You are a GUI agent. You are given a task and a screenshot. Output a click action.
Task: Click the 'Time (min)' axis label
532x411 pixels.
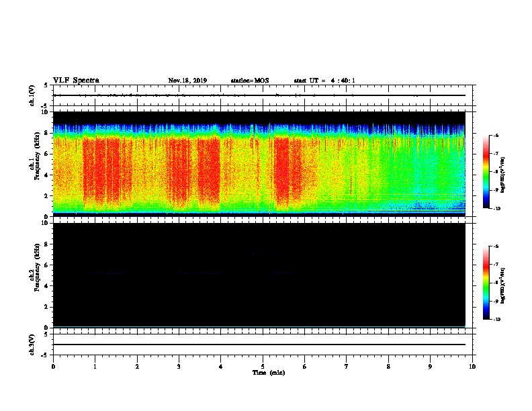[x=269, y=373]
